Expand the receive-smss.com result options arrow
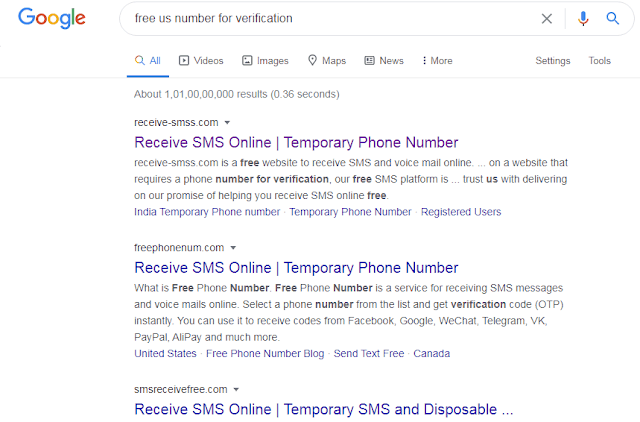The width and height of the screenshot is (640, 422). tap(227, 122)
